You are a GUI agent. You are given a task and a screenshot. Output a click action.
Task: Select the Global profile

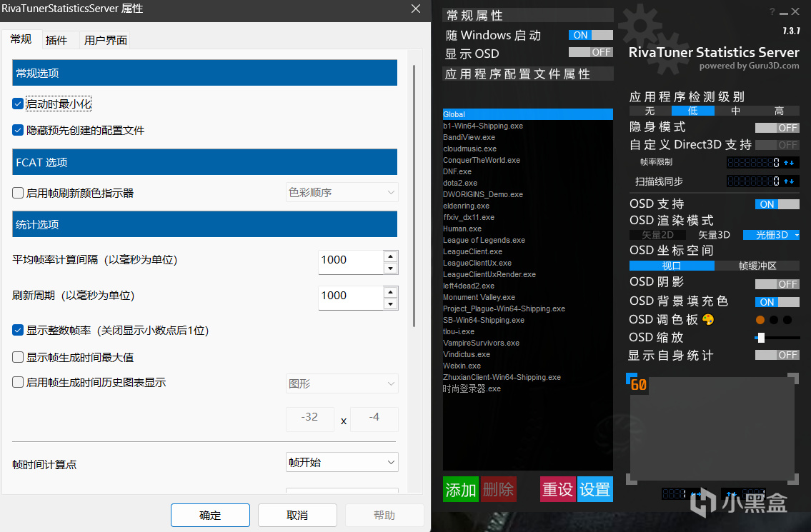(527, 114)
